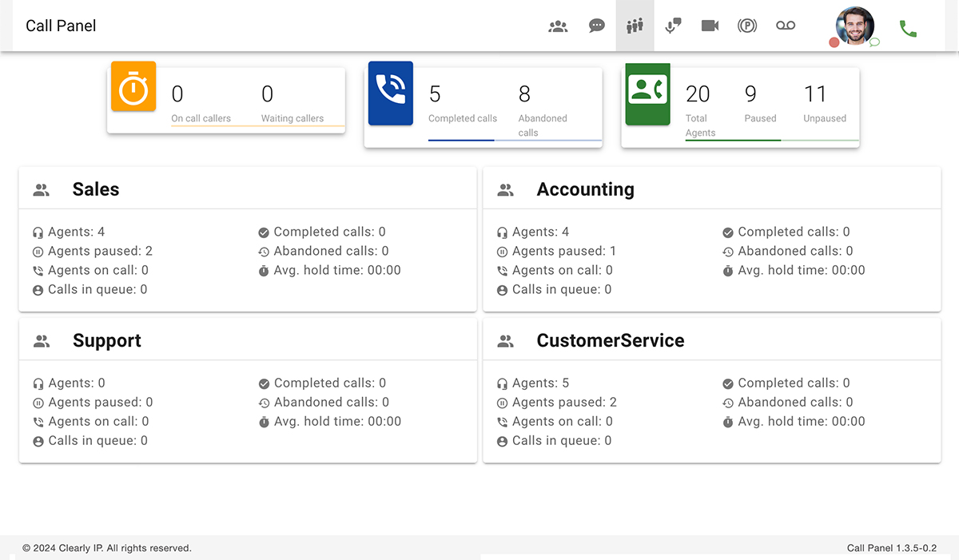Click the user profile avatar
This screenshot has height=560, width=959.
click(855, 26)
